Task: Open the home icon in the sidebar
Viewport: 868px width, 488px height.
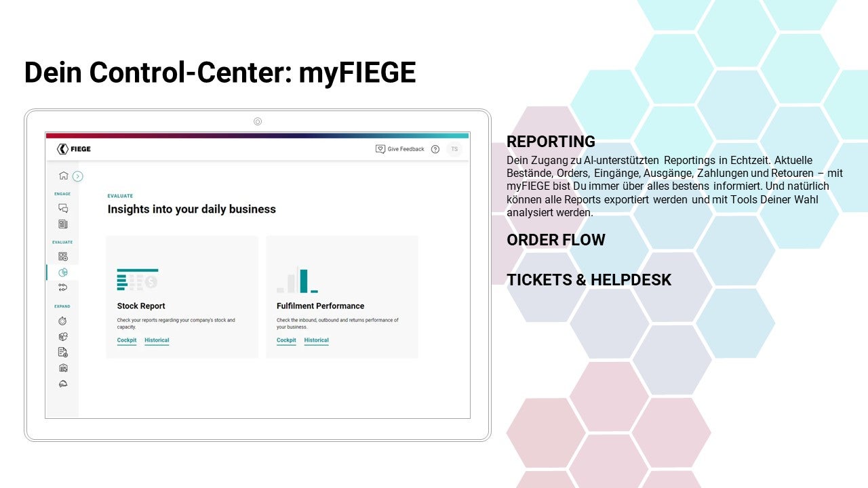Action: point(63,176)
